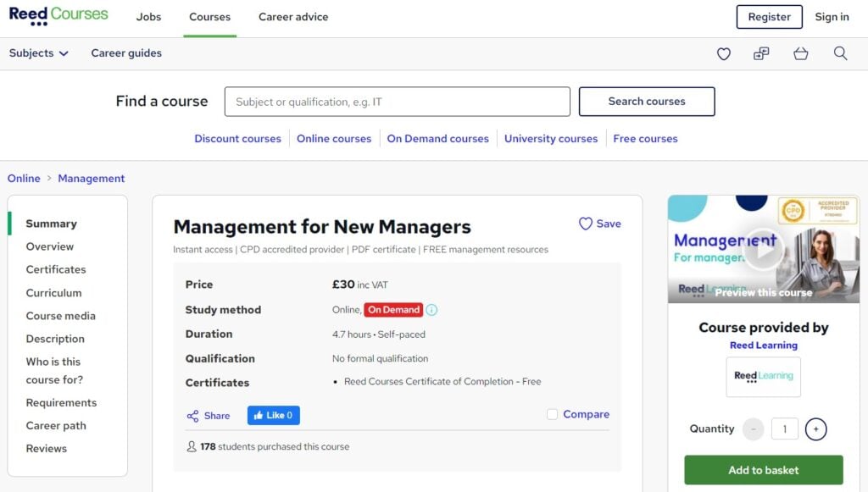The image size is (868, 492).
Task: Click the Online breadcrumb link
Action: pyautogui.click(x=24, y=179)
